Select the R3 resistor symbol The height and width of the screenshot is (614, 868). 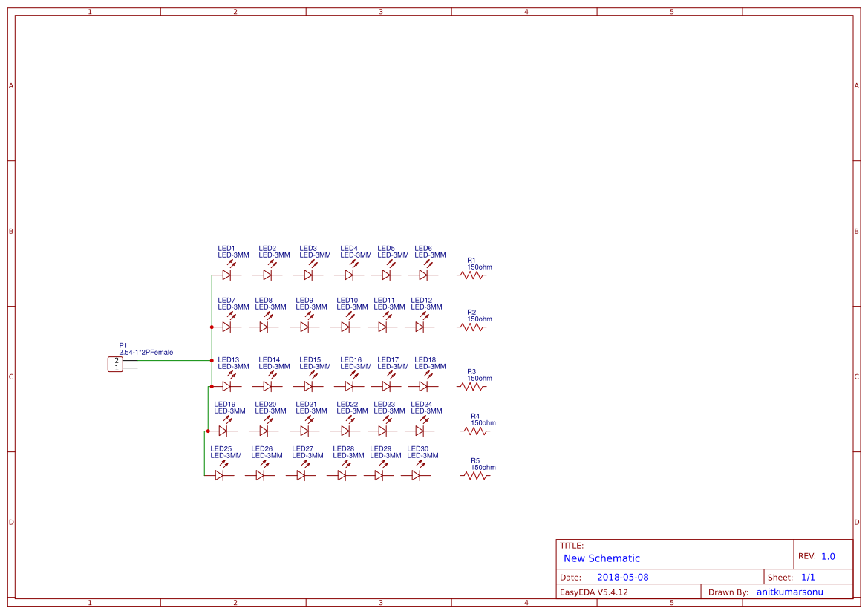point(471,386)
